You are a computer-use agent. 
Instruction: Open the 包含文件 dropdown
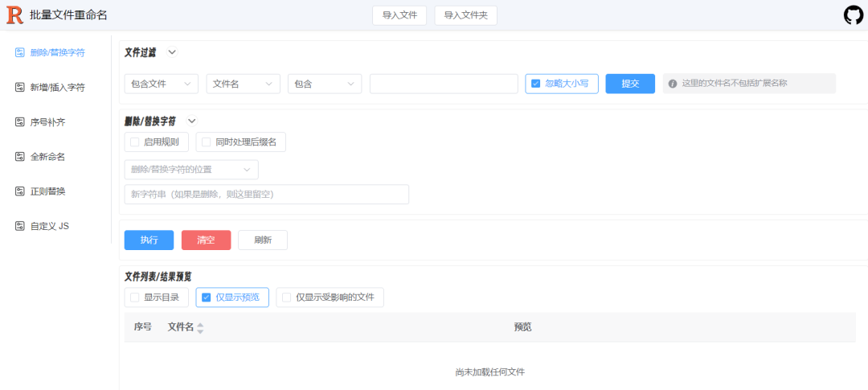pyautogui.click(x=162, y=84)
